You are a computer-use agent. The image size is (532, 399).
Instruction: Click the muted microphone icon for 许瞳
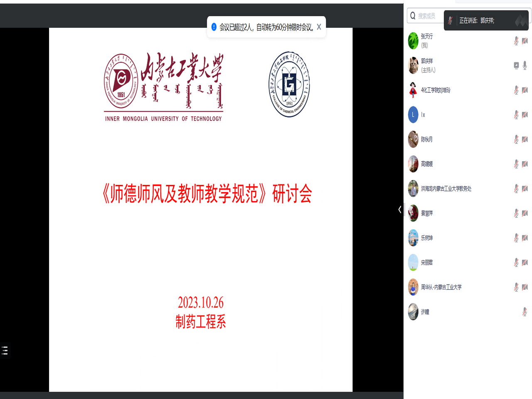[x=525, y=312]
